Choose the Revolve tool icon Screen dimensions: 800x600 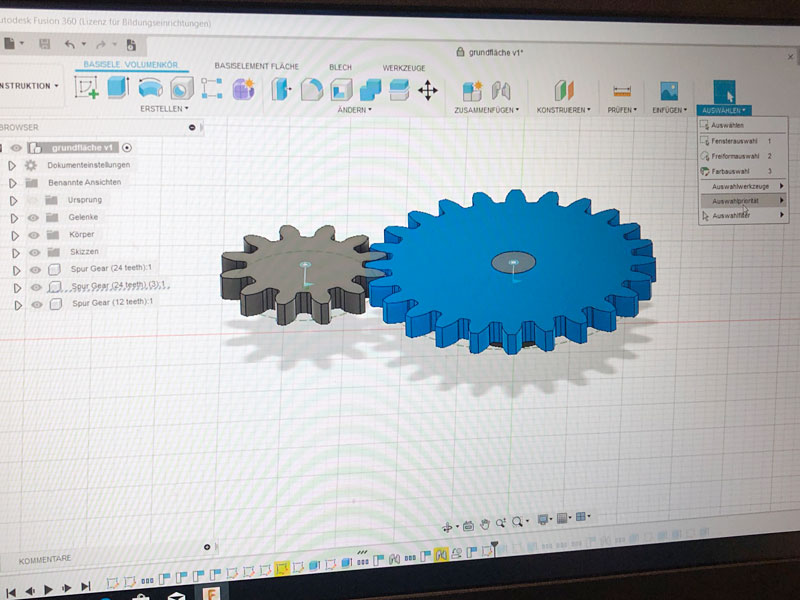tap(151, 89)
